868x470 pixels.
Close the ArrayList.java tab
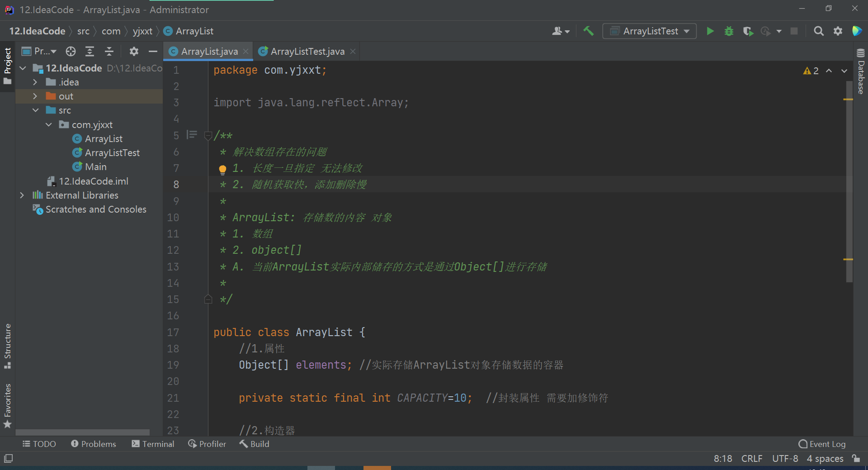coord(245,52)
